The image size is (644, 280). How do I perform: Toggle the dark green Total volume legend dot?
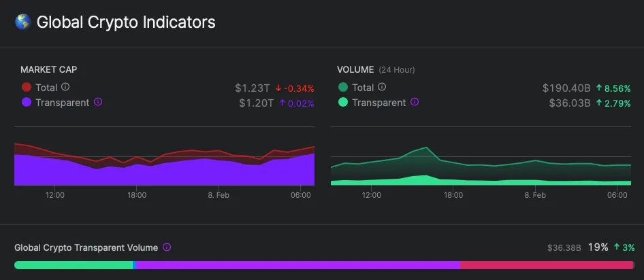[343, 87]
